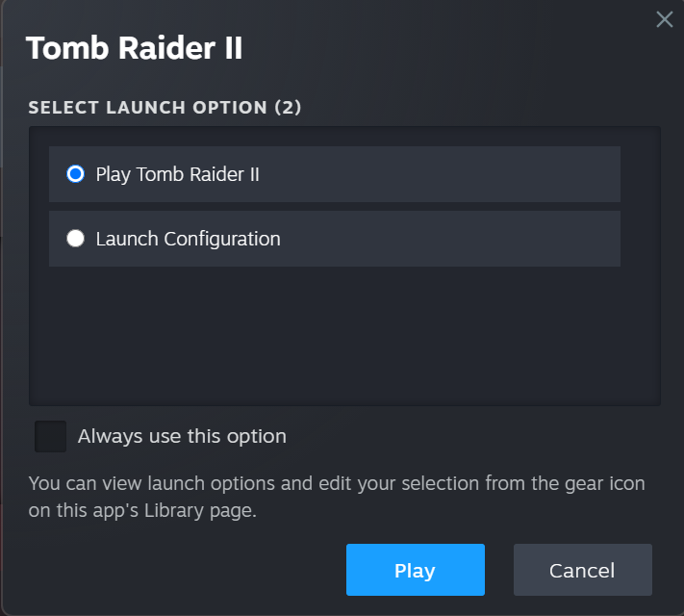Click the '(2)' count in the heading
684x616 pixels.
coord(288,108)
